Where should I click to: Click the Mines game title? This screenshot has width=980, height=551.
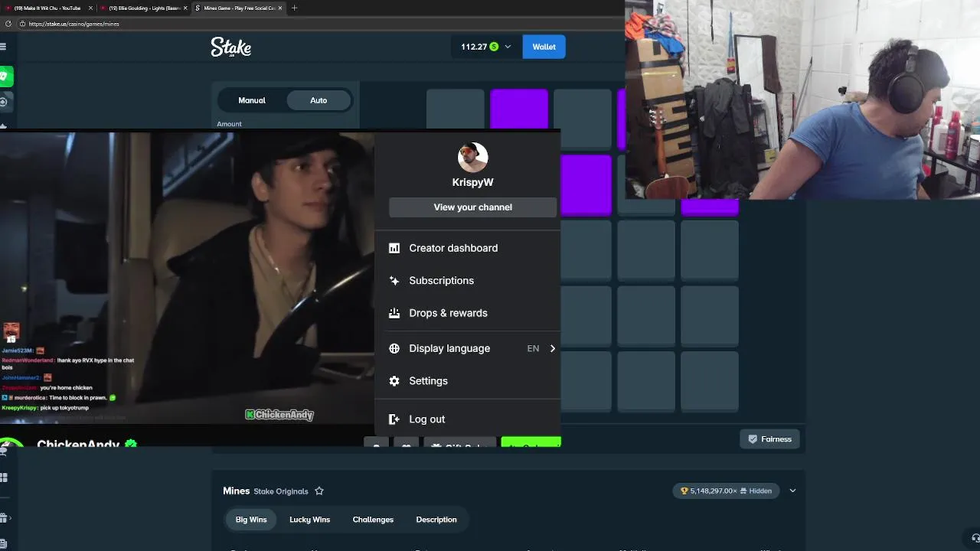click(237, 491)
